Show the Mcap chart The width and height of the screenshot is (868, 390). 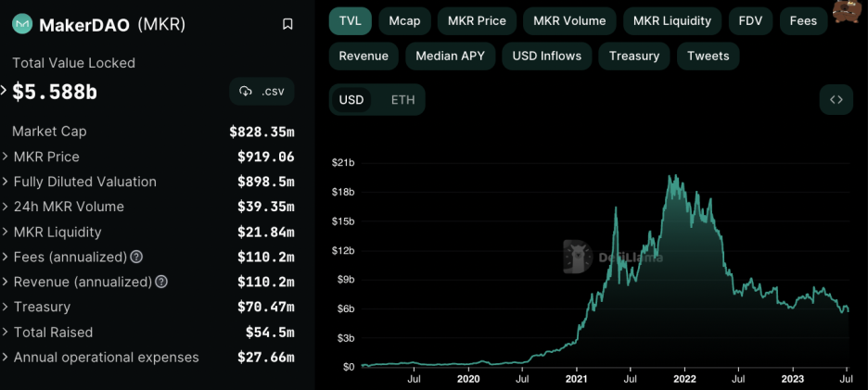(404, 21)
